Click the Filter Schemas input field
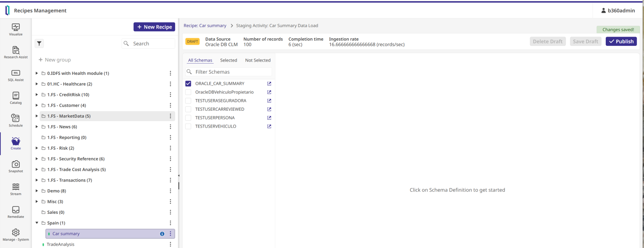 tap(232, 72)
